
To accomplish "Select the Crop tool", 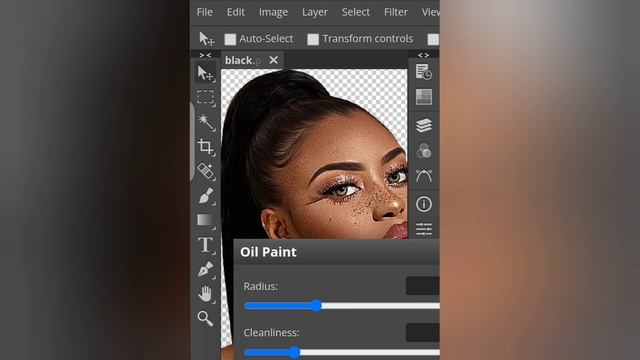I will point(205,147).
